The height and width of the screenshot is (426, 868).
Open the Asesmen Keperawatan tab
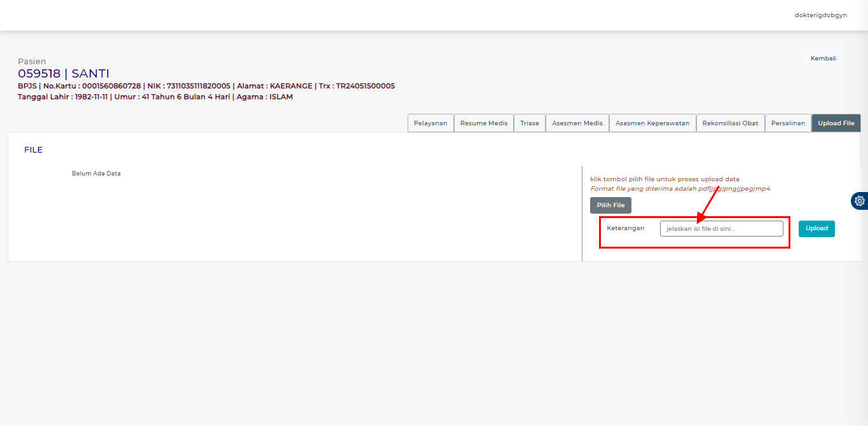[x=652, y=123]
